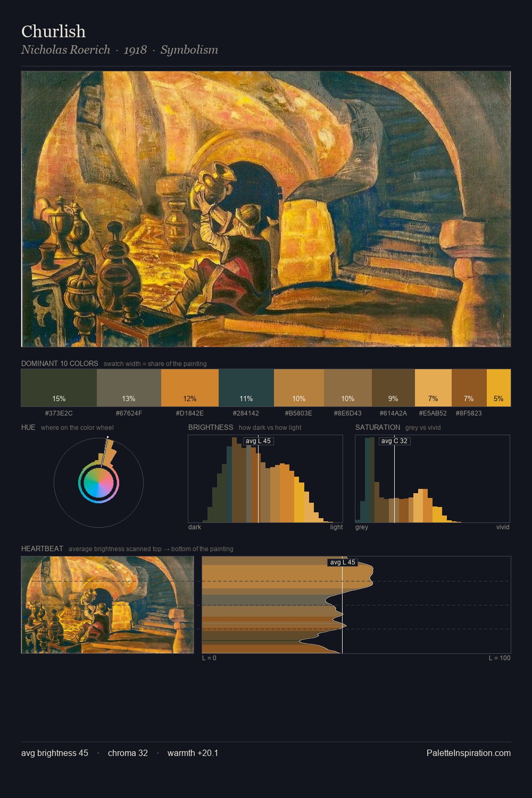
Task: Click the 'grey' saturation axis label
Action: (x=362, y=527)
